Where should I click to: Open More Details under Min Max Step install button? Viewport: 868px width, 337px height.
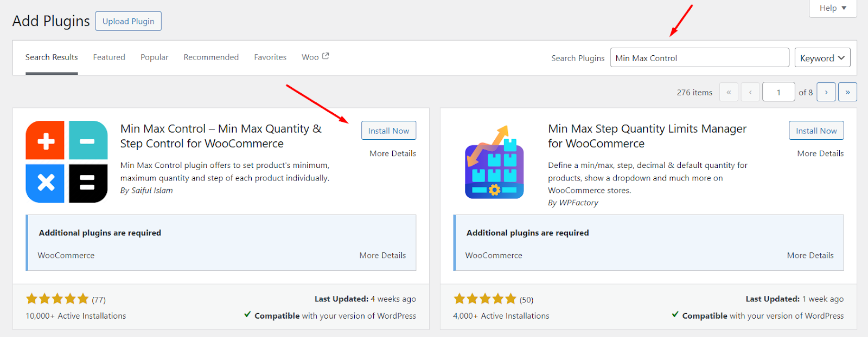(x=820, y=153)
